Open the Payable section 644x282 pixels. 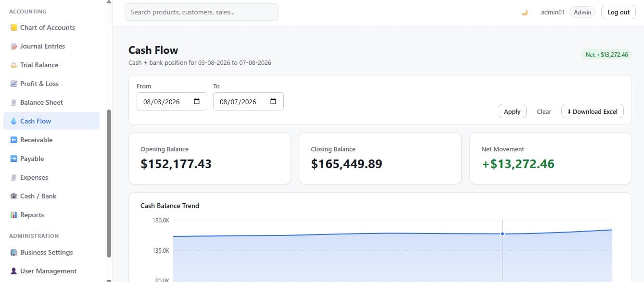51,159
